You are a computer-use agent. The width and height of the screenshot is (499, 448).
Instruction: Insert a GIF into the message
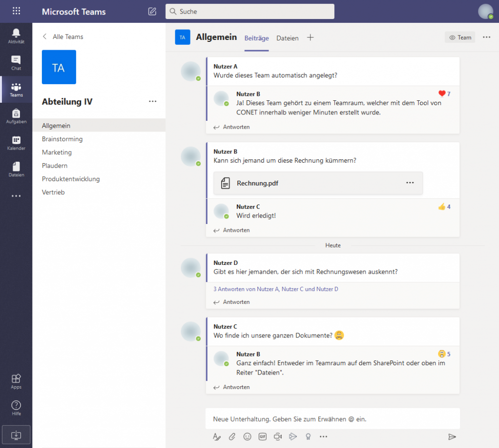click(x=262, y=437)
